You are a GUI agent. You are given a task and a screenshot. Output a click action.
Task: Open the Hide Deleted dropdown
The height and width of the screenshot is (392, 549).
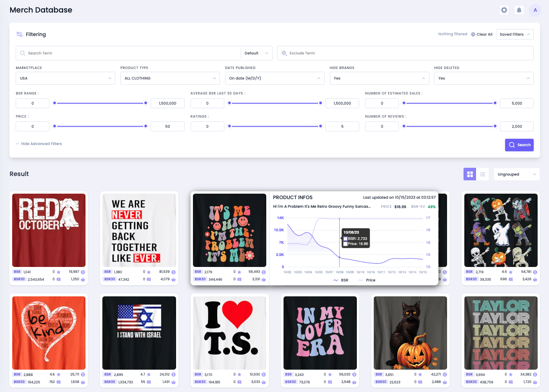(x=484, y=78)
